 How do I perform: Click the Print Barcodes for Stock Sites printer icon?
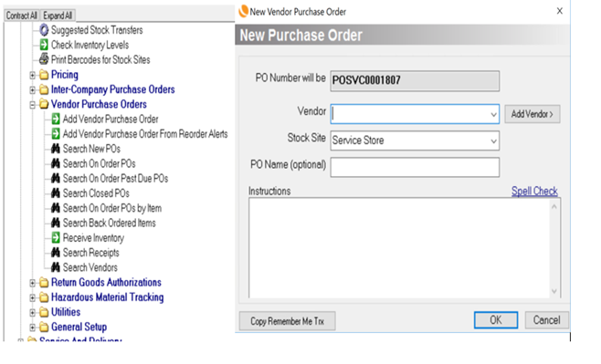pos(44,59)
